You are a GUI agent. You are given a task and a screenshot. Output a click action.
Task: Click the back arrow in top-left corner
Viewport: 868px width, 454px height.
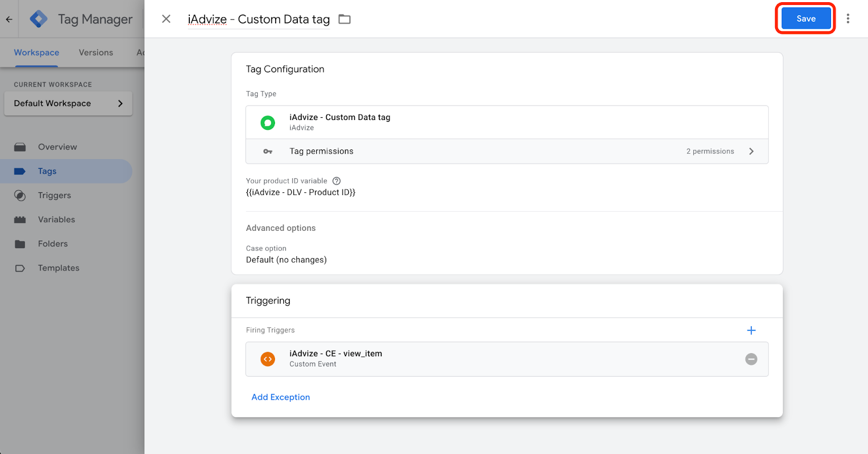[x=9, y=19]
